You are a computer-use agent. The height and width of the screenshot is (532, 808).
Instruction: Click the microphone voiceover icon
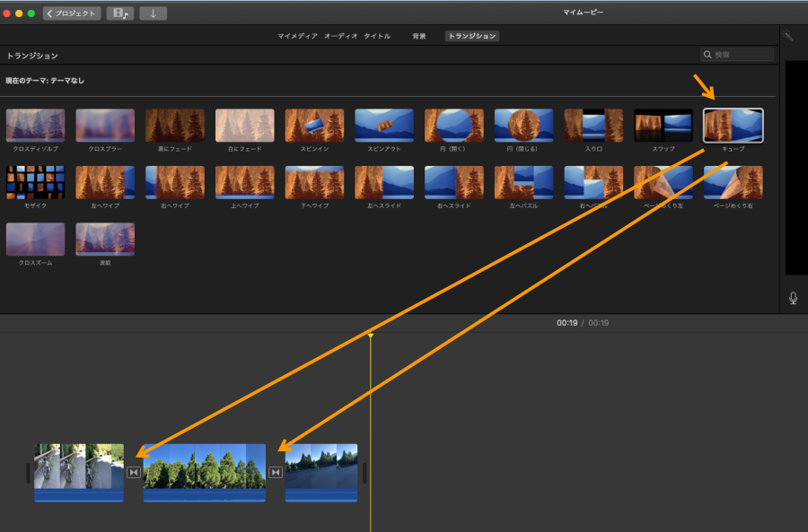point(793,298)
